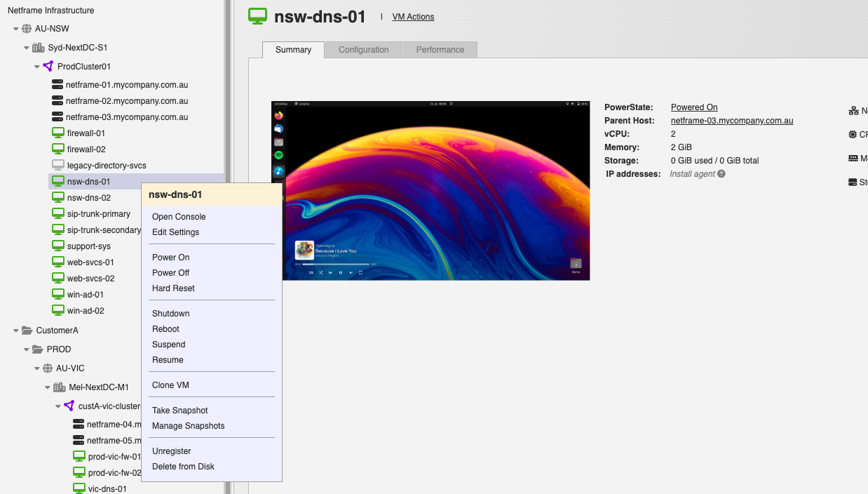Screen dimensions: 868x494
Task: Click the green monitor icon beside firewall-01
Action: pyautogui.click(x=58, y=133)
